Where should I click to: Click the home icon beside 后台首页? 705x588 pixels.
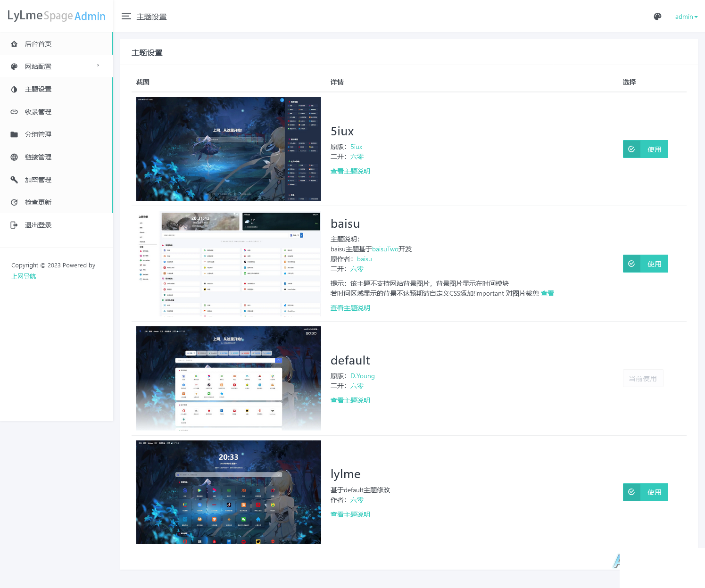[x=14, y=44]
